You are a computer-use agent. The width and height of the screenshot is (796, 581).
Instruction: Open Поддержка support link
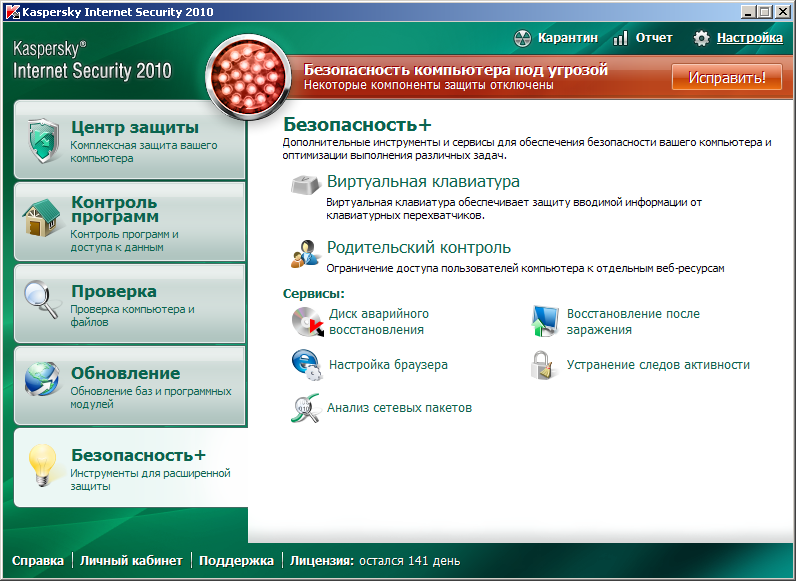pyautogui.click(x=237, y=561)
